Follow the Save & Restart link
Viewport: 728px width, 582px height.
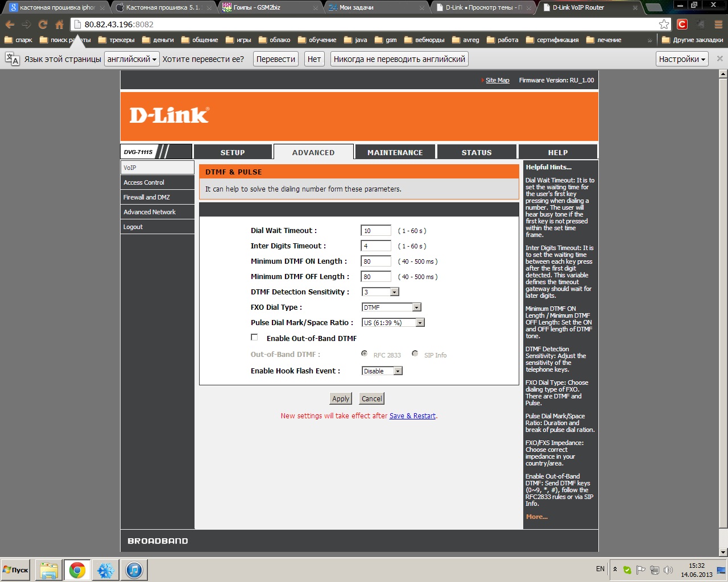(x=412, y=416)
